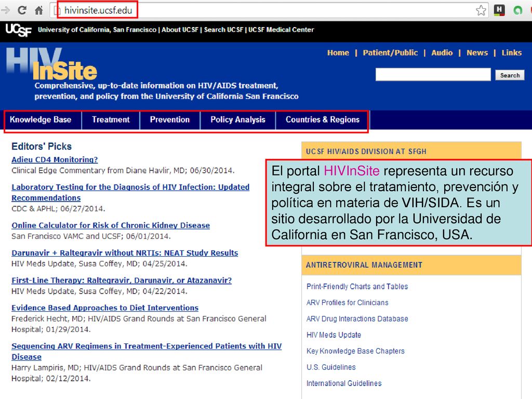
Task: Select Treatment tab
Action: 111,120
